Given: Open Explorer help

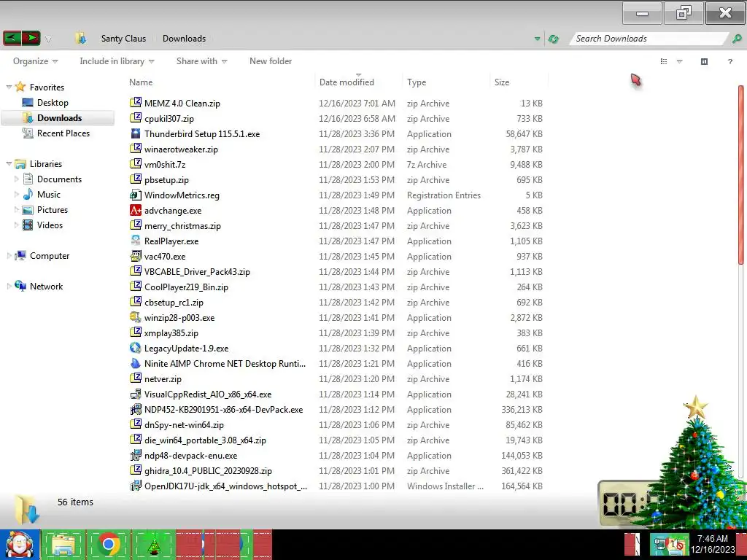Looking at the screenshot, I should 729,61.
